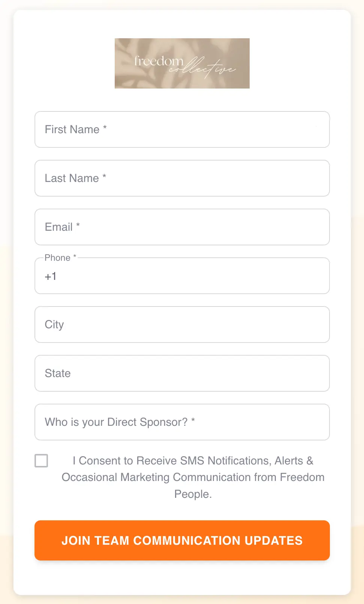Click the asterisk after Direct Sponsor question

click(193, 421)
